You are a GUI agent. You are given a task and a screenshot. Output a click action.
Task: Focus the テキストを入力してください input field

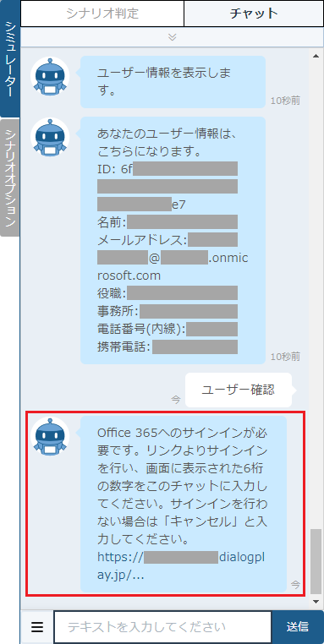[x=162, y=627]
